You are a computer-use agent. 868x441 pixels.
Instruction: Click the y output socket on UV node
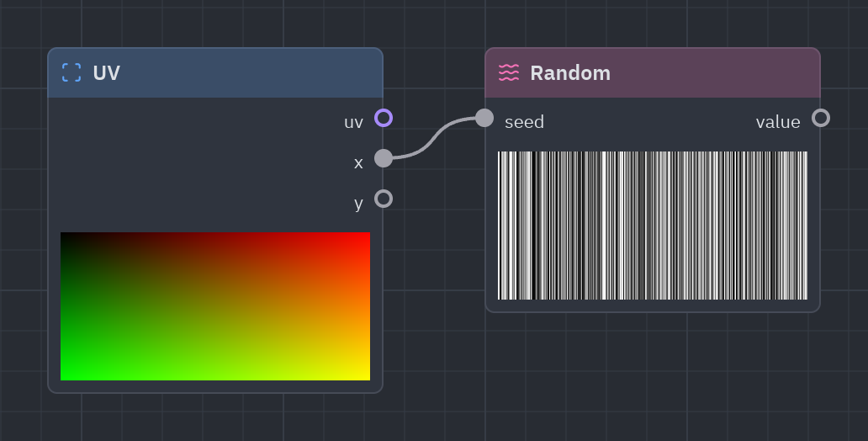click(x=384, y=199)
